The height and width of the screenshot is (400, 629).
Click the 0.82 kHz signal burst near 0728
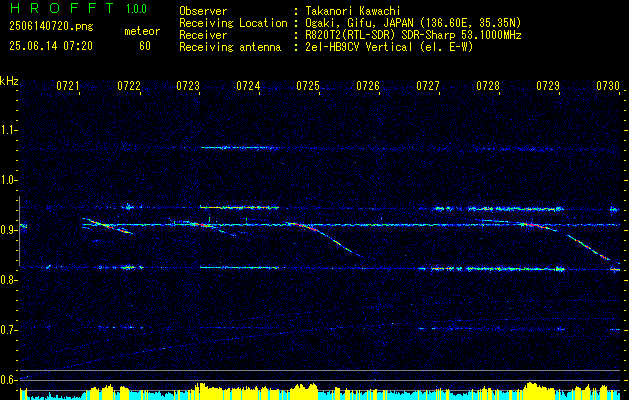(515, 269)
